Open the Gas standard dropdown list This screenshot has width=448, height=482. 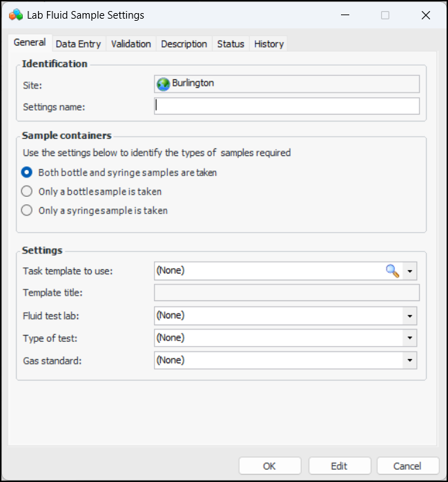click(410, 360)
